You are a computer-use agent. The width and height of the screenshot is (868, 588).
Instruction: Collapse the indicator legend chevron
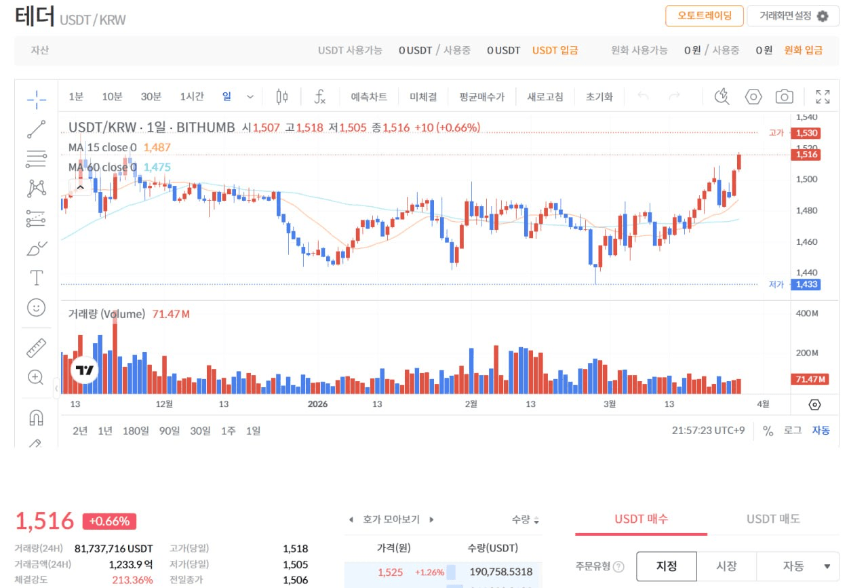click(x=80, y=187)
